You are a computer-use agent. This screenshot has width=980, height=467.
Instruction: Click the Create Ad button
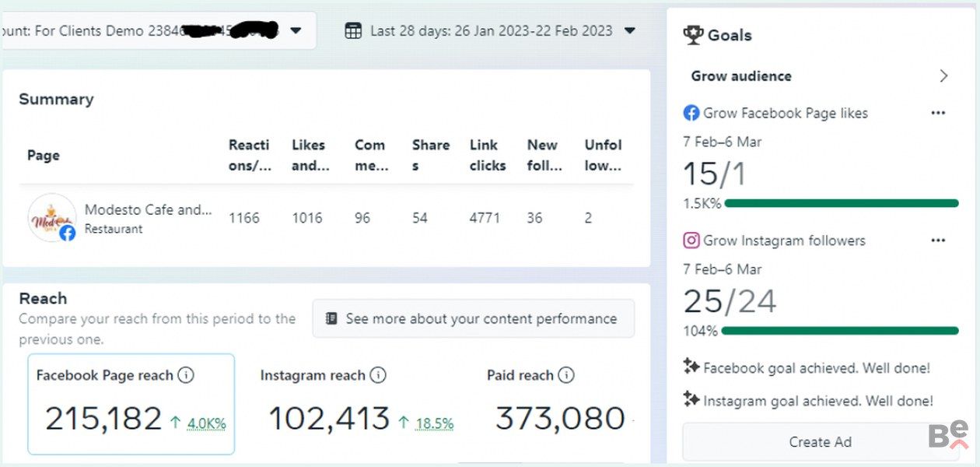tap(820, 441)
